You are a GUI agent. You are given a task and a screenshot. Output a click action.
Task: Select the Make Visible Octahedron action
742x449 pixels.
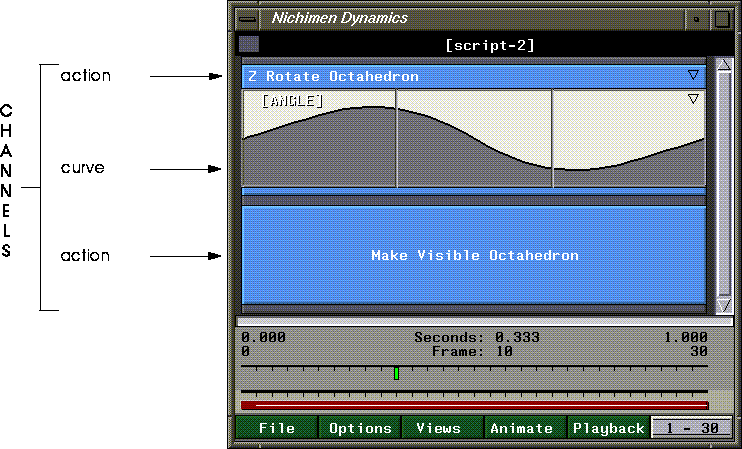click(474, 255)
